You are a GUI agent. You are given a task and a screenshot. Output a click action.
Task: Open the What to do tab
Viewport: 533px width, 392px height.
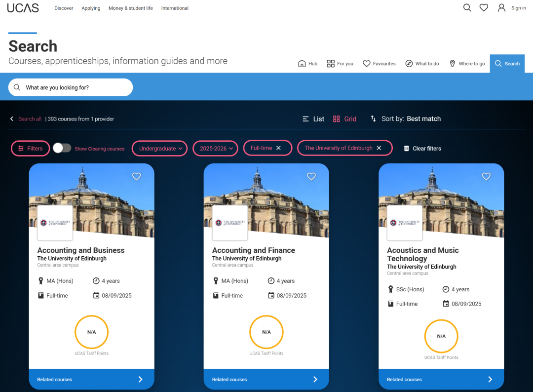[x=422, y=64]
